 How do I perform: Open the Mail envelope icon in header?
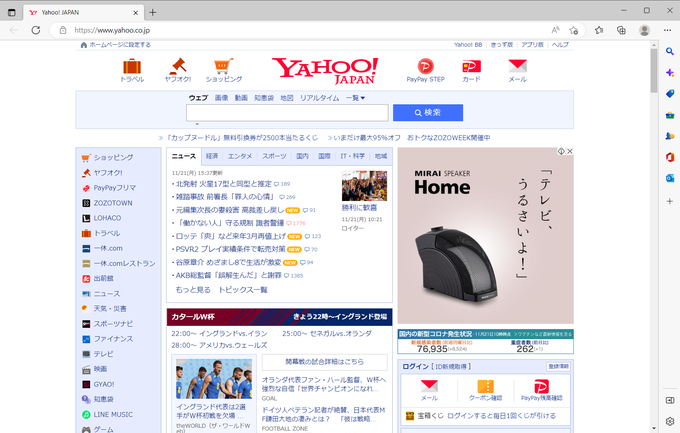[x=517, y=66]
